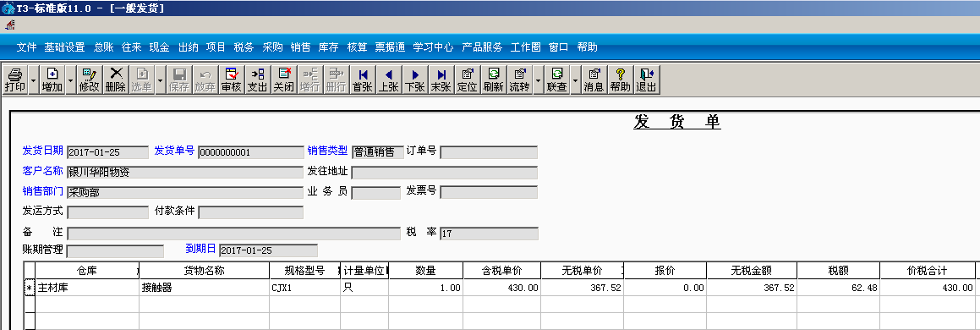Click the 删行 (Delete row) toolbar icon
The height and width of the screenshot is (330, 980).
point(337,80)
